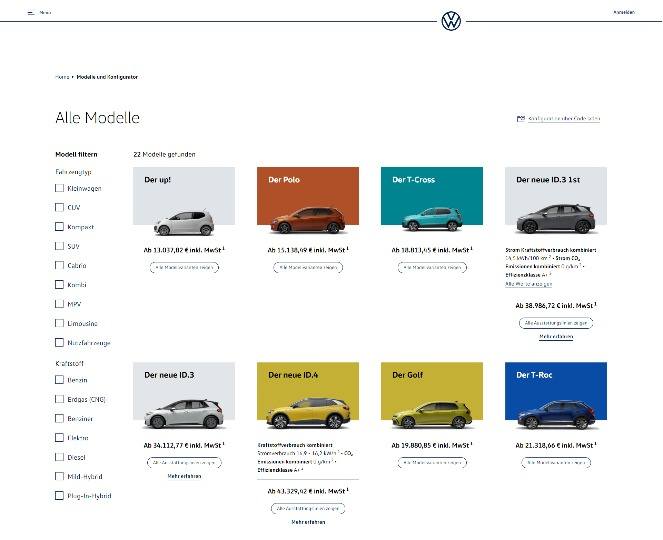The image size is (663, 540).
Task: Open the Der Polo model card image
Action: tap(308, 201)
